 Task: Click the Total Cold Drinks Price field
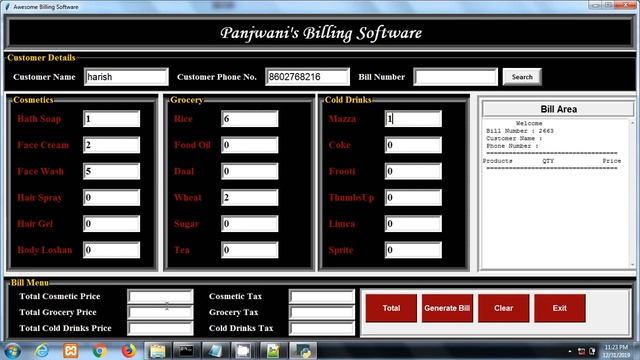(x=160, y=328)
